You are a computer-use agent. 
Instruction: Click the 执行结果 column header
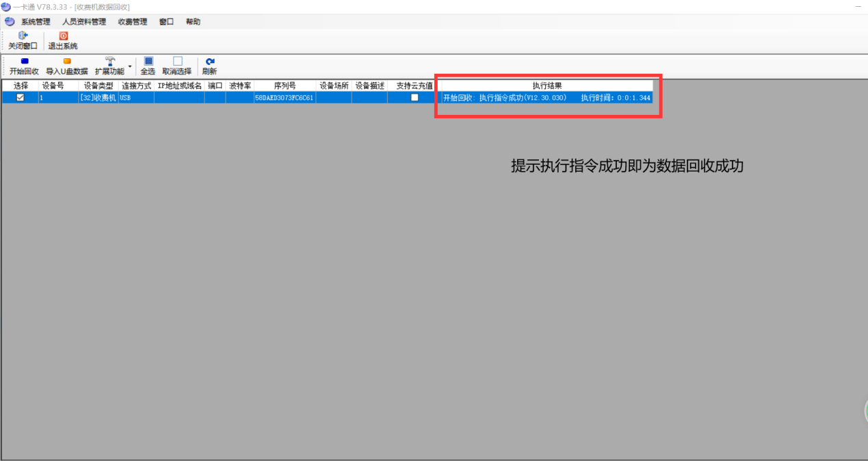[x=547, y=86]
